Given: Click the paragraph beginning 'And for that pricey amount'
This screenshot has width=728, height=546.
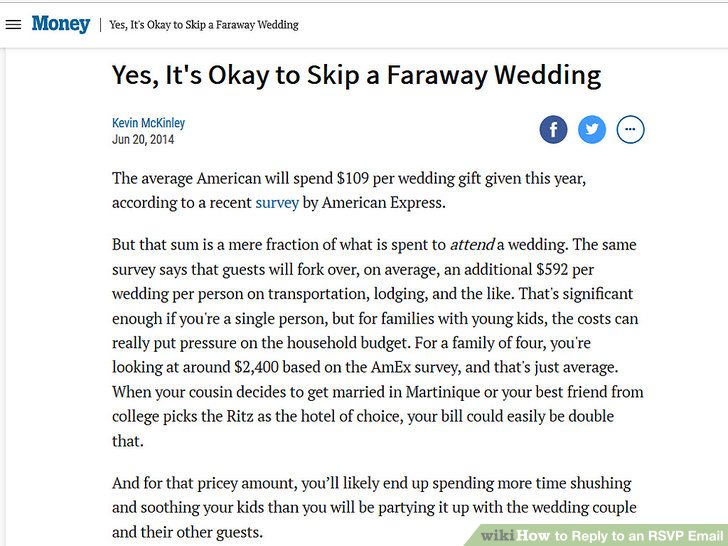Looking at the screenshot, I should (374, 507).
